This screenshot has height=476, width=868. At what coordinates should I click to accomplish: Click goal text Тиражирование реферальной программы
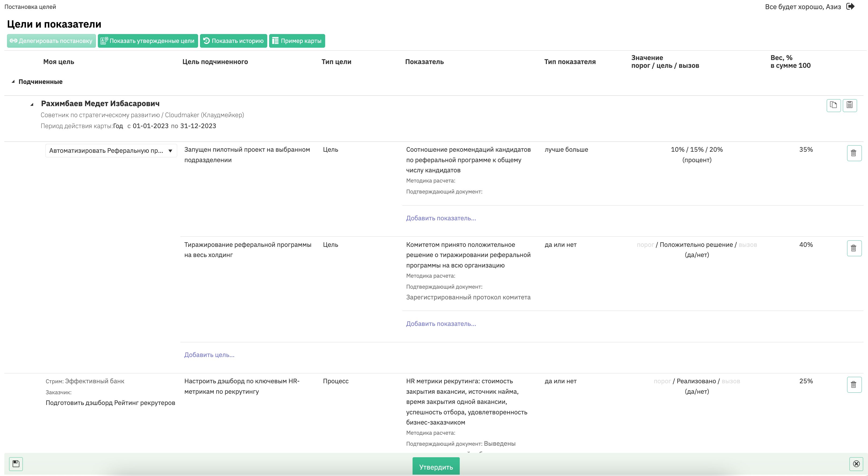tap(248, 250)
